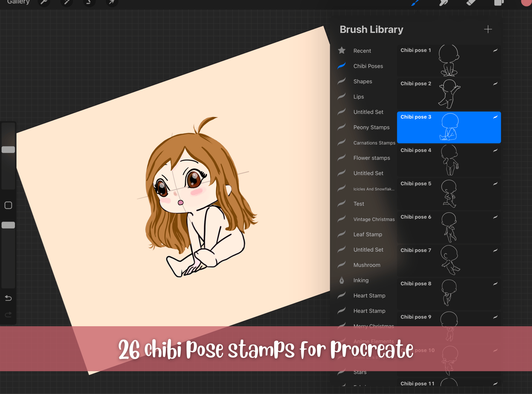Screen dimensions: 532x394
Task: Click the blue brush icon beside Chibi Poses
Action: tap(342, 66)
